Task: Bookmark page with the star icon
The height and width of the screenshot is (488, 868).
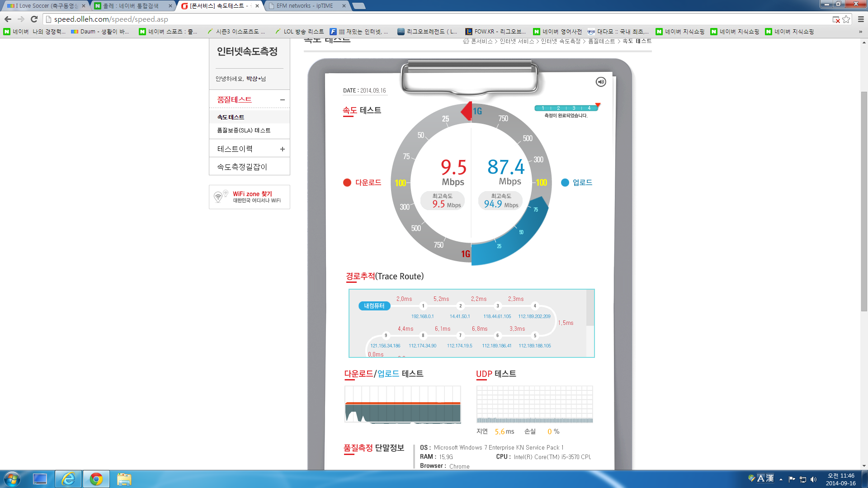Action: pyautogui.click(x=846, y=19)
